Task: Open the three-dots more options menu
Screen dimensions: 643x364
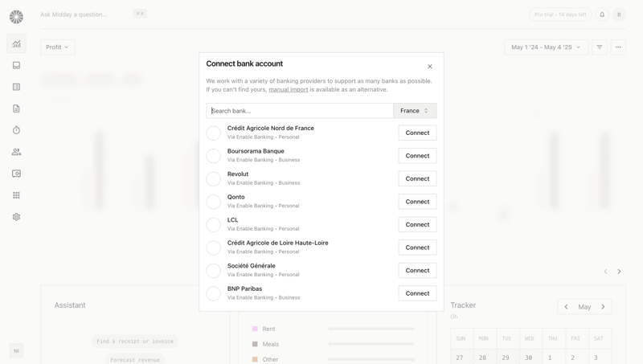Action: [618, 47]
